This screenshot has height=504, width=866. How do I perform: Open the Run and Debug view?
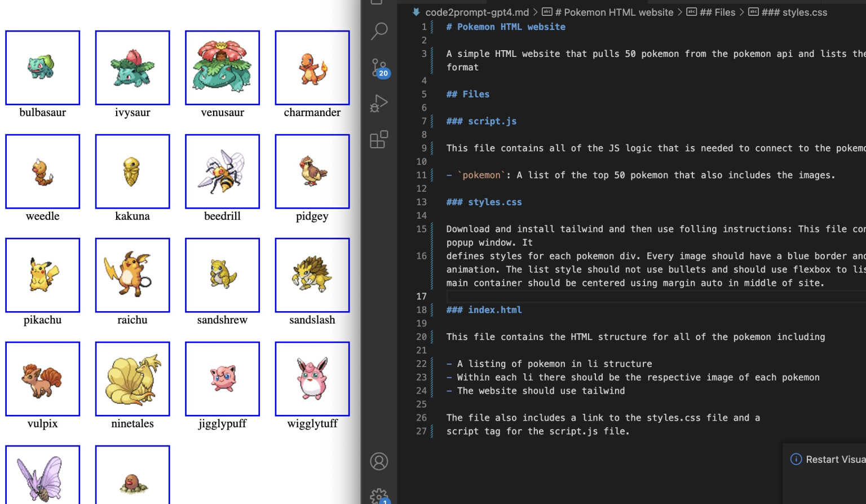378,103
